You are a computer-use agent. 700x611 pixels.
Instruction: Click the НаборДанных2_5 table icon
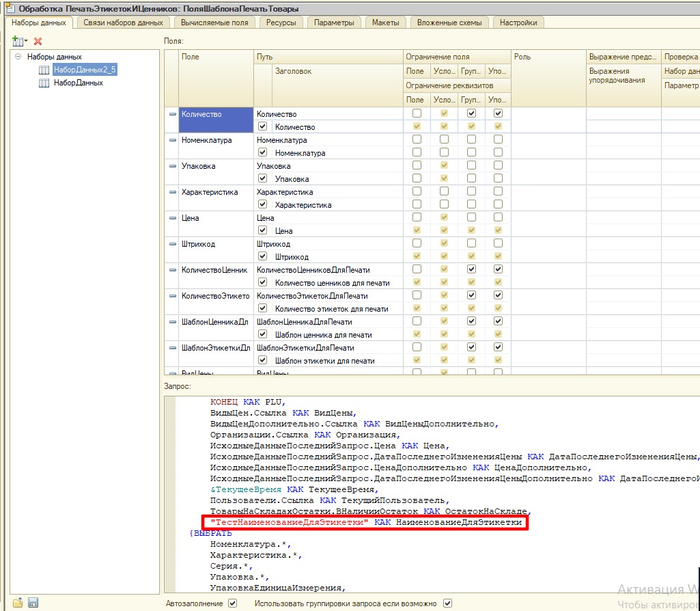click(x=44, y=70)
